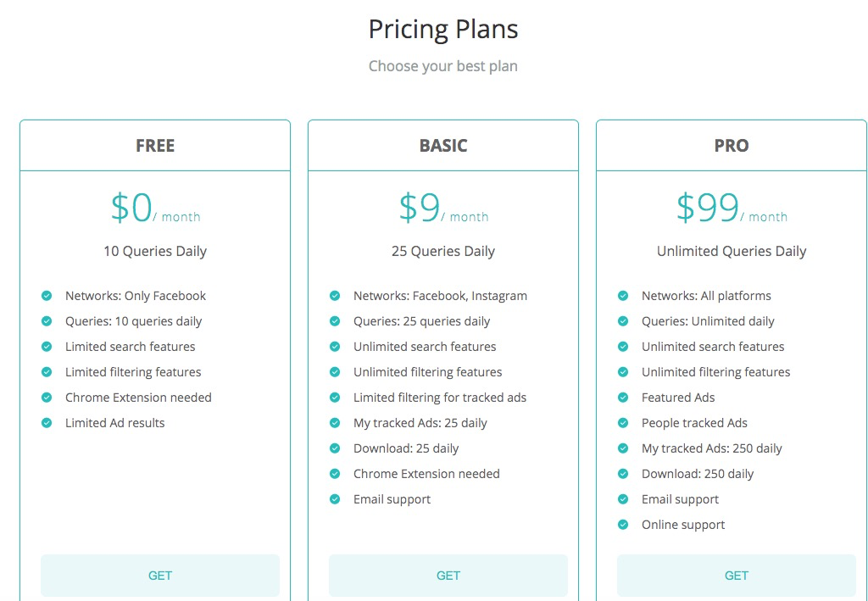This screenshot has width=868, height=601.
Task: Get the BASIC plan
Action: [448, 576]
